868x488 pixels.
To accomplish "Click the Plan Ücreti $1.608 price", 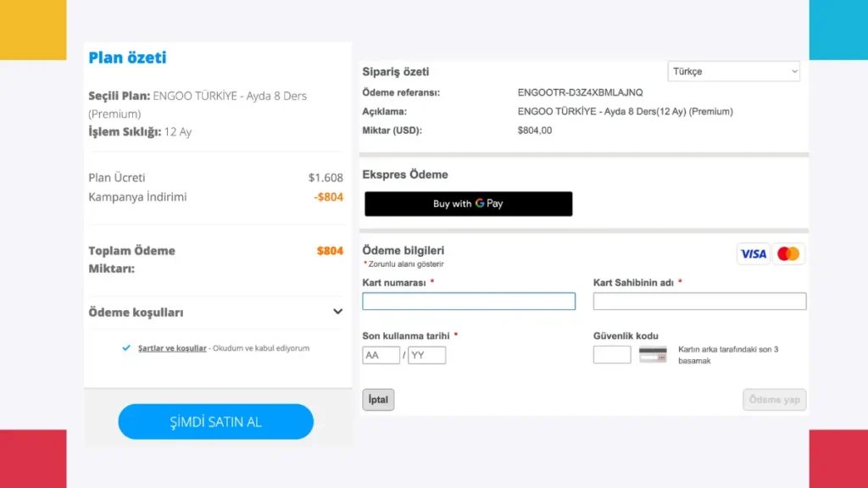I will pyautogui.click(x=325, y=178).
